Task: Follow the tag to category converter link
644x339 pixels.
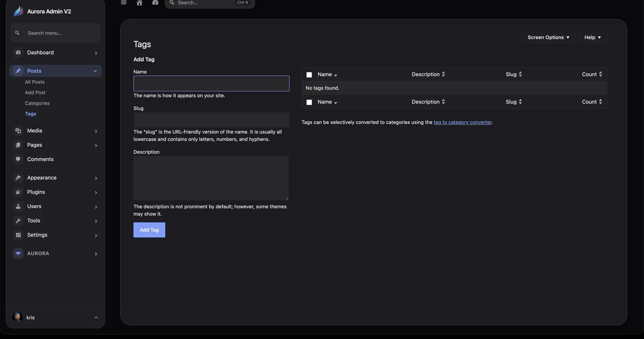Action: click(463, 122)
